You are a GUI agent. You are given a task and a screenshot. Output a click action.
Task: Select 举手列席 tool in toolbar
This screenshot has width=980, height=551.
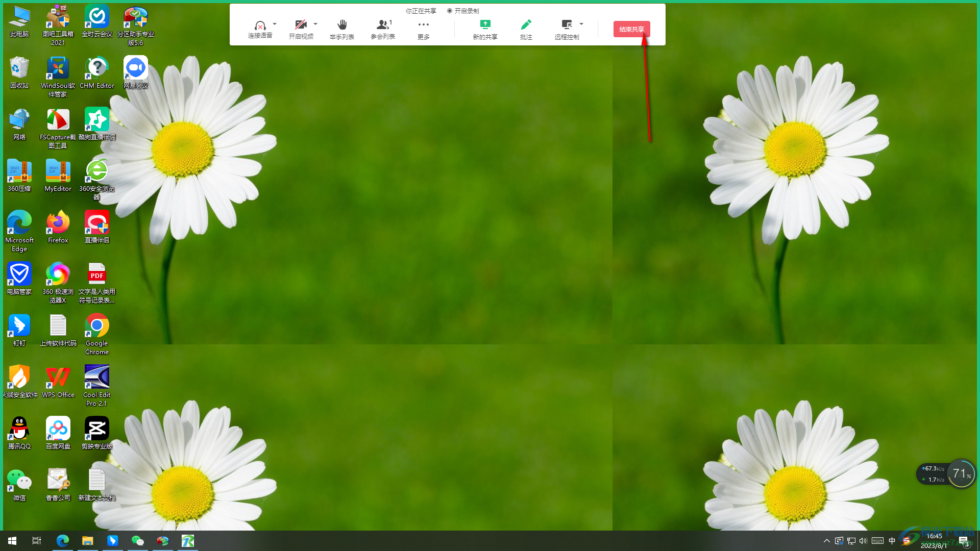(342, 28)
